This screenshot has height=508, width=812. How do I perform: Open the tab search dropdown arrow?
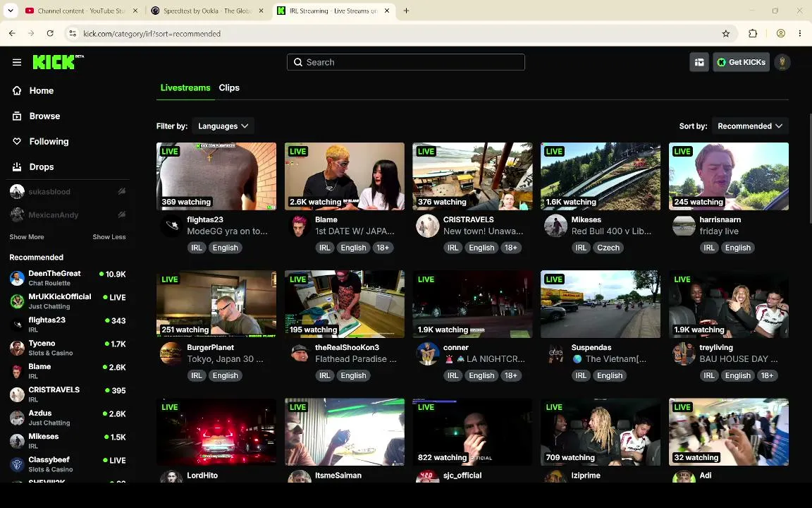click(11, 11)
